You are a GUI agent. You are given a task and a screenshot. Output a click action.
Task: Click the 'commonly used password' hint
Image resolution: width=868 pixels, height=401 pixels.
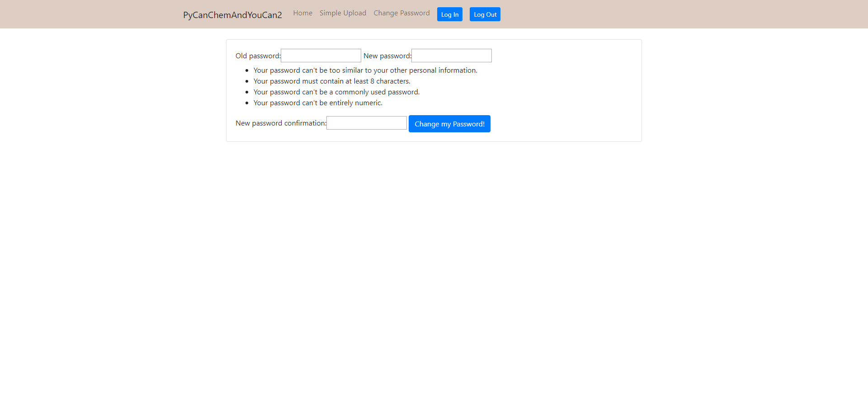pyautogui.click(x=336, y=92)
